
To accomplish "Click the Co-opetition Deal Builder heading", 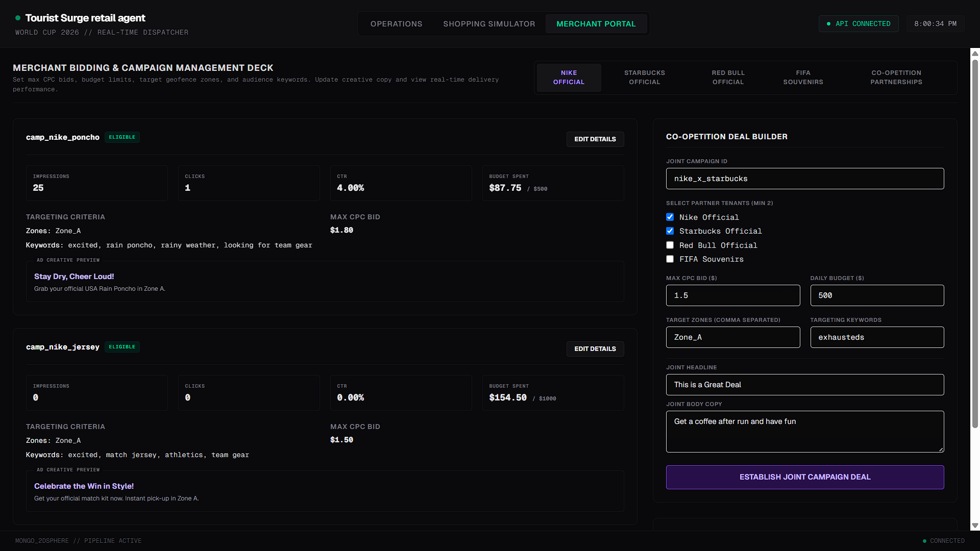I will pyautogui.click(x=726, y=137).
